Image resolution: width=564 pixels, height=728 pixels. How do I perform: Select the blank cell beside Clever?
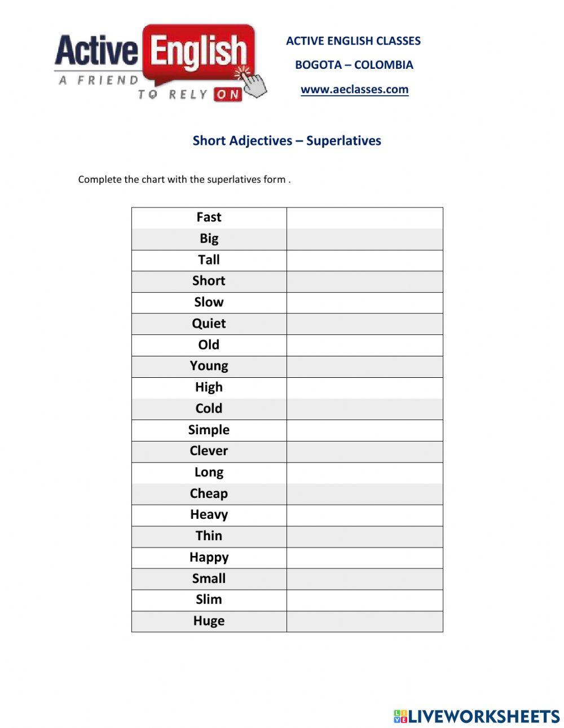point(364,452)
